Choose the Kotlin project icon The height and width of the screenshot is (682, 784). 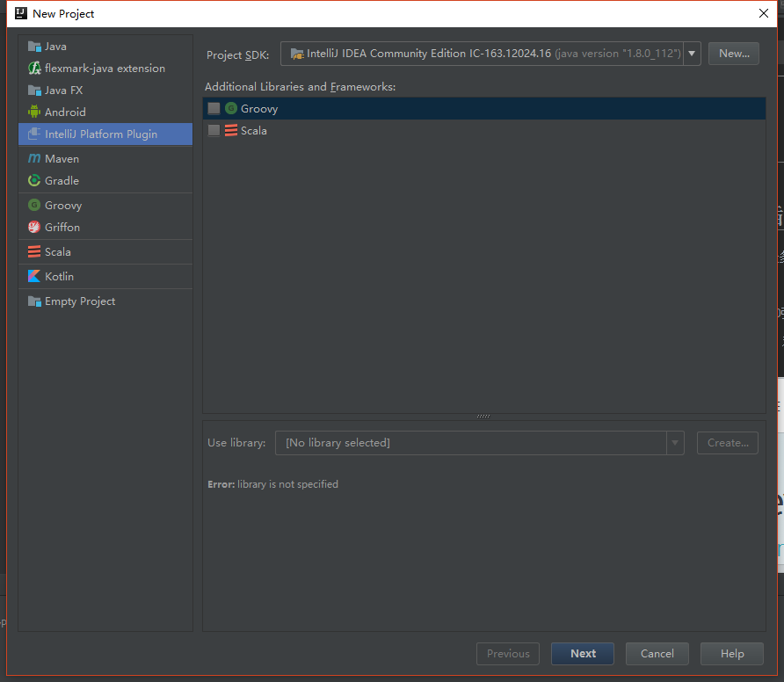pos(34,276)
